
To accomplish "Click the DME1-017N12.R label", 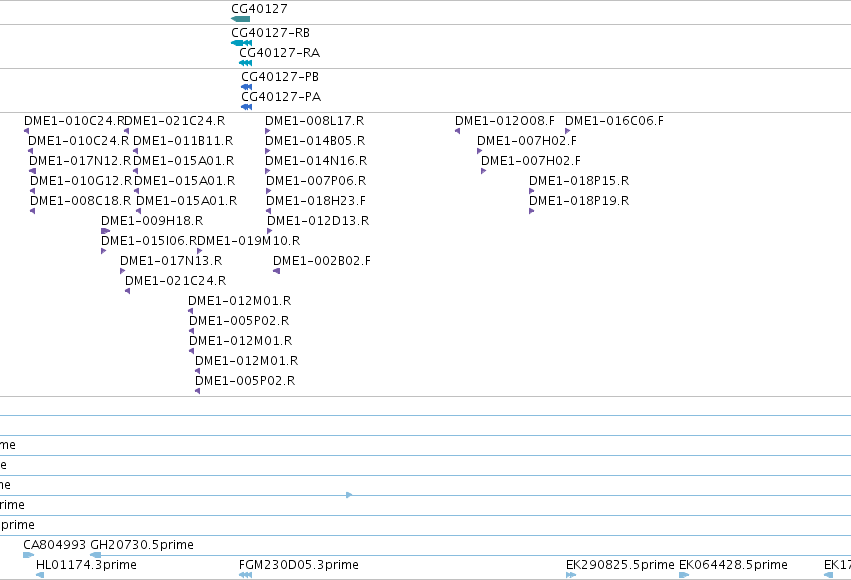I will point(80,161).
